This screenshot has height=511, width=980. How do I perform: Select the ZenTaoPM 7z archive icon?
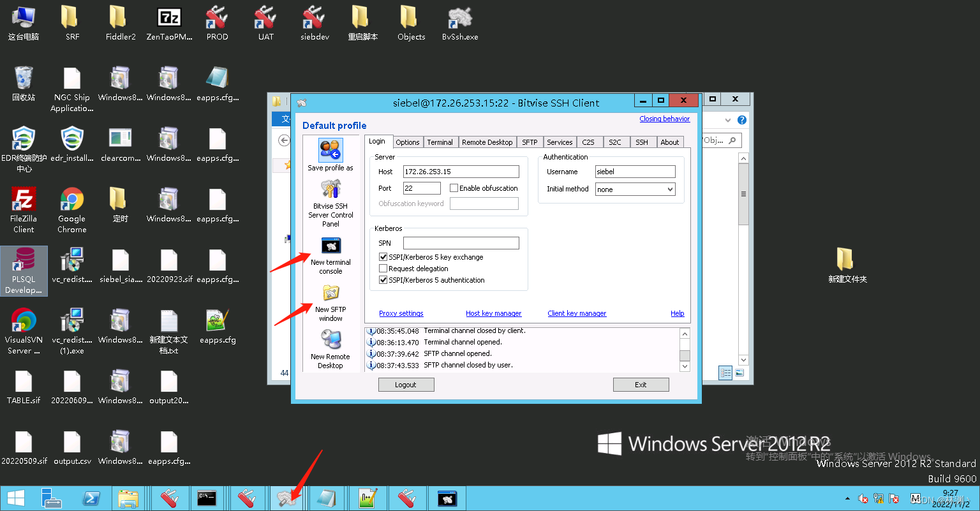point(169,23)
